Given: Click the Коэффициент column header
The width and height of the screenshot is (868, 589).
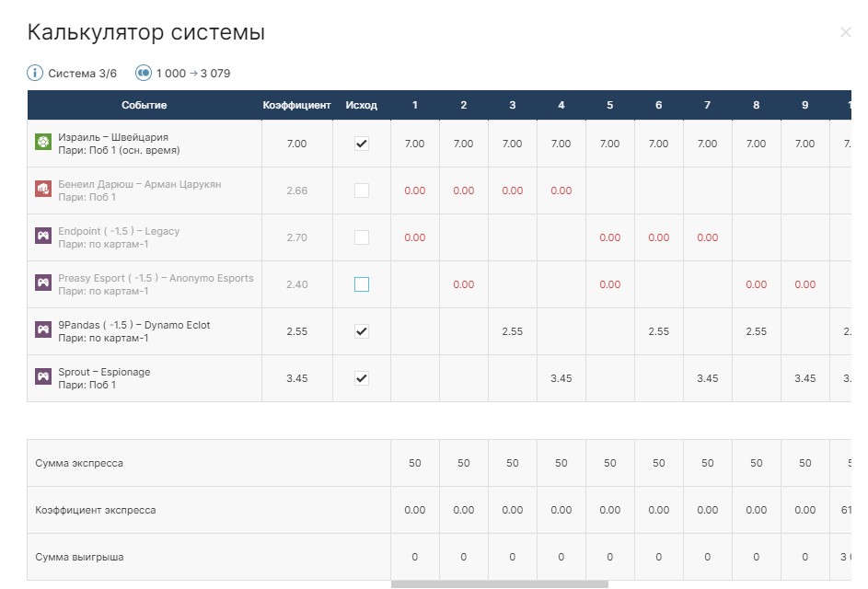Looking at the screenshot, I should pos(296,105).
